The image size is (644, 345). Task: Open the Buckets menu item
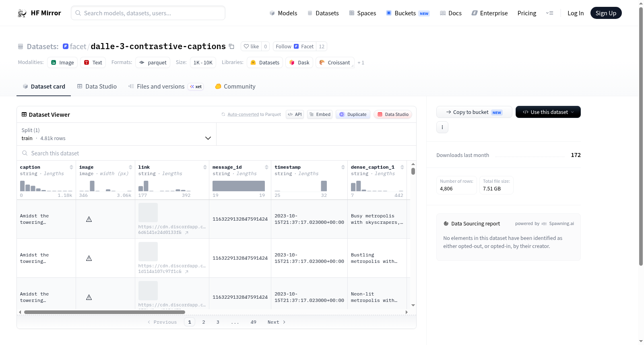[x=408, y=13]
